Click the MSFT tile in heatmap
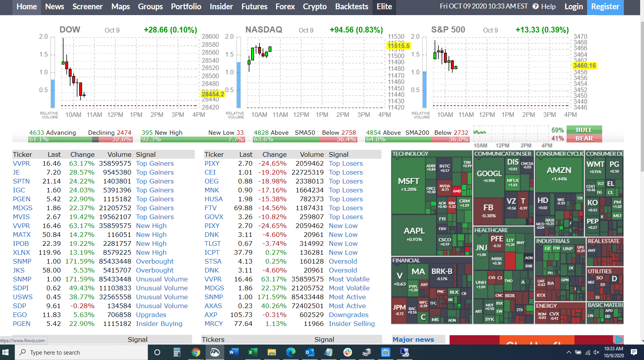644x360 pixels. coord(409,185)
